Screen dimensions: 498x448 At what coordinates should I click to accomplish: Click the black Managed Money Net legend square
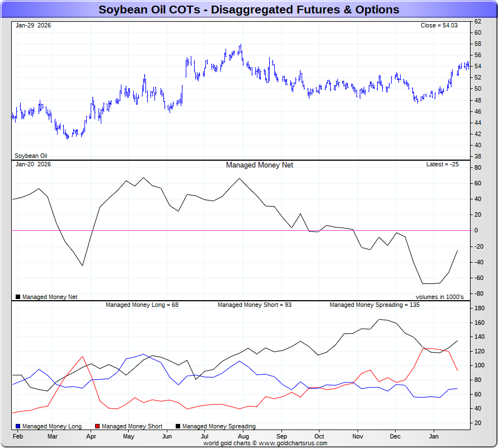pyautogui.click(x=18, y=297)
